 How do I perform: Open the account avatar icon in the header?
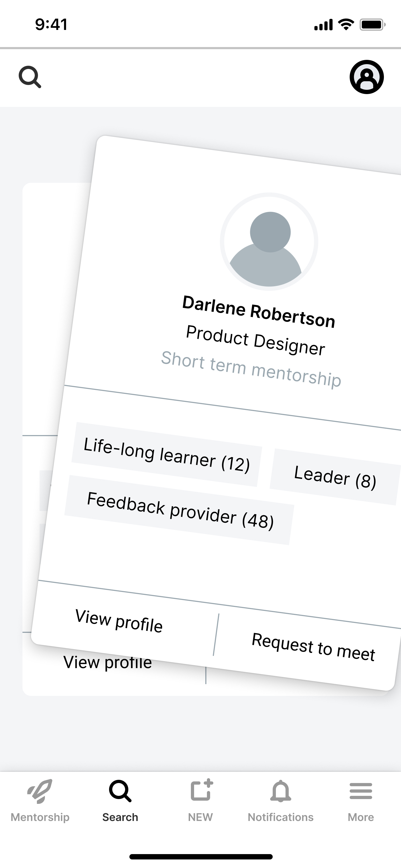366,77
